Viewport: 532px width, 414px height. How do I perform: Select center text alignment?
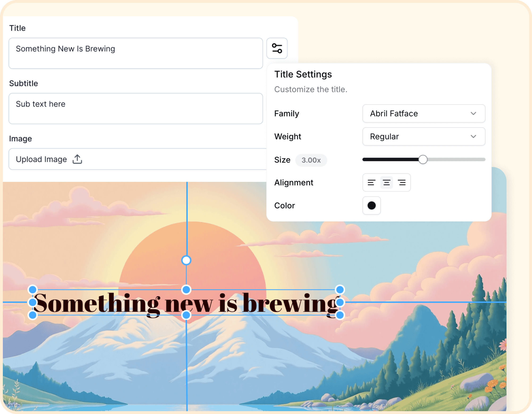pos(387,183)
